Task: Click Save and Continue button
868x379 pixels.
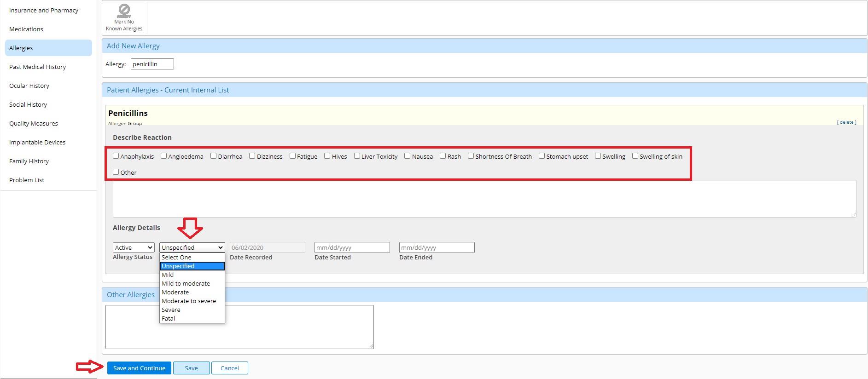Action: click(139, 368)
